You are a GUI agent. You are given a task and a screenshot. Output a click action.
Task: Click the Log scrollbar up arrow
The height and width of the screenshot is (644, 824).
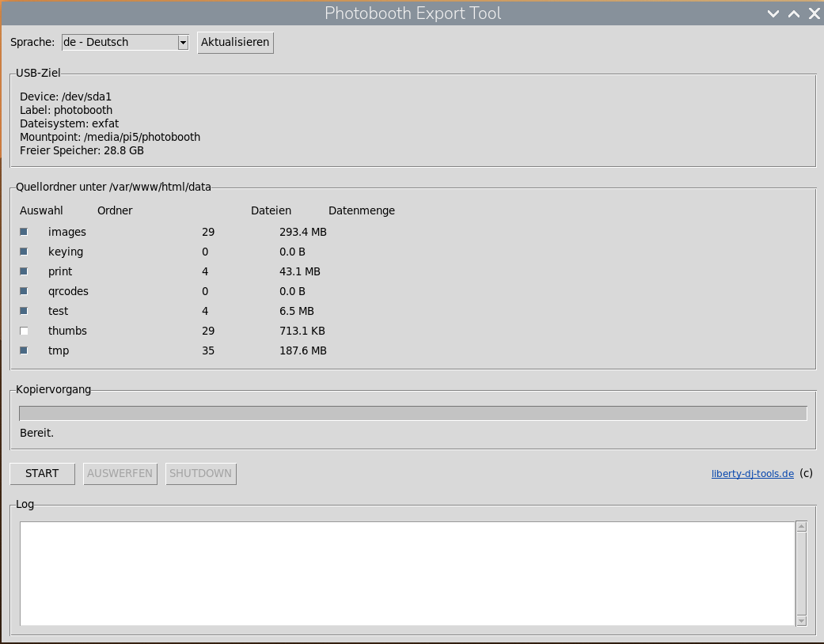pos(801,527)
